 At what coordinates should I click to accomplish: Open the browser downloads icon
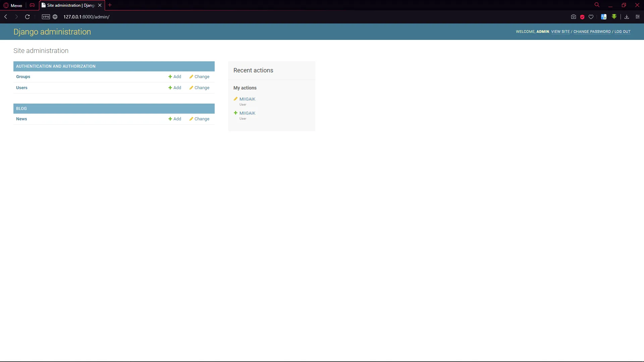coord(627,17)
